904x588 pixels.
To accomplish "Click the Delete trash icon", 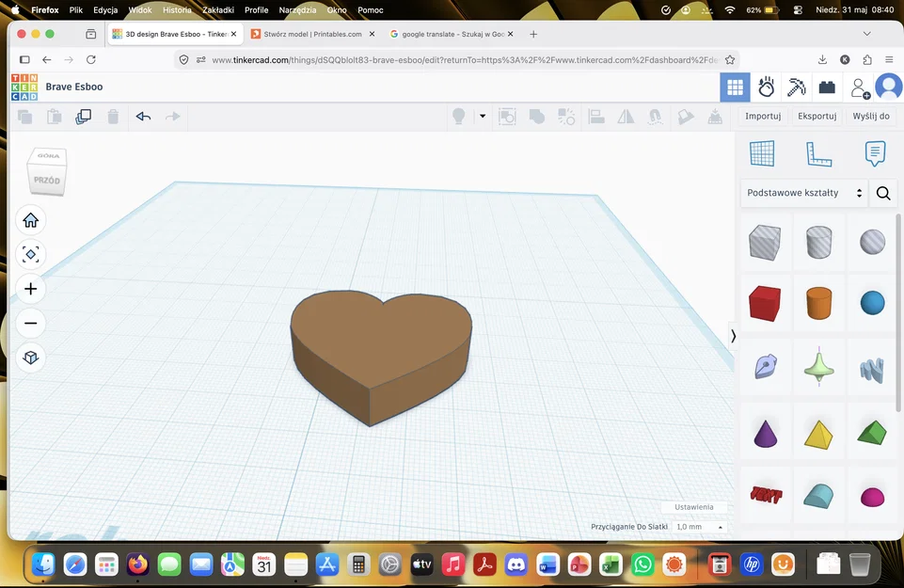I will coord(113,117).
